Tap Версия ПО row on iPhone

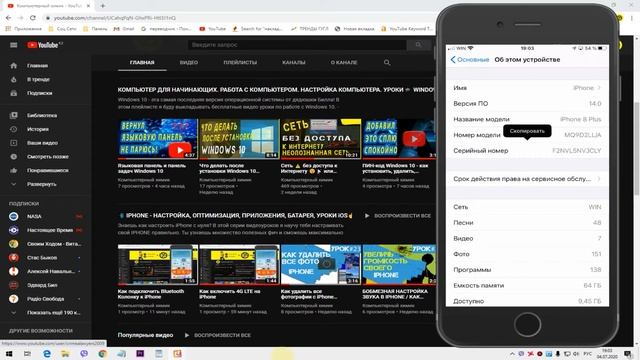tap(527, 104)
